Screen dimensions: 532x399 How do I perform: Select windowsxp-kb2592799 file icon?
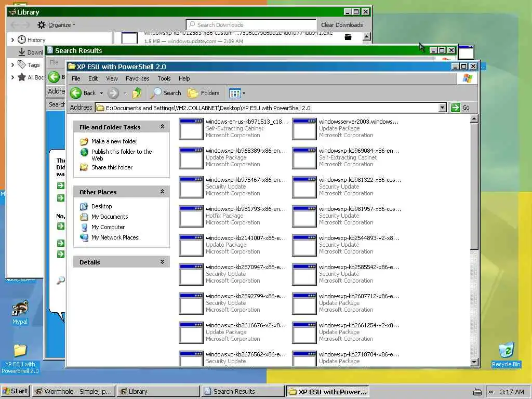191,303
